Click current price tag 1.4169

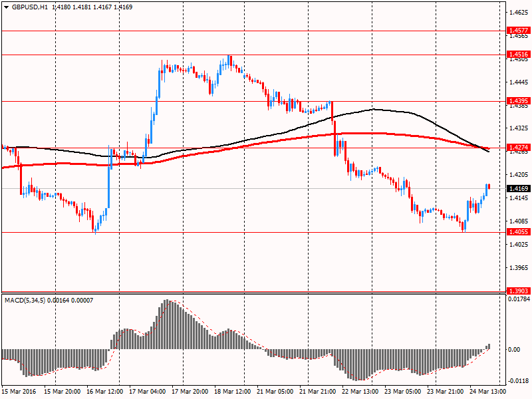[x=519, y=188]
